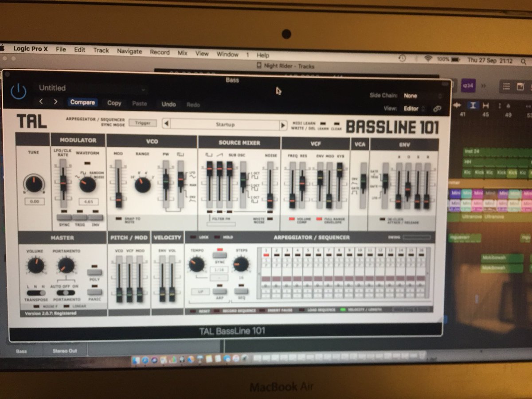Click the TAL logo
Image resolution: width=532 pixels, height=399 pixels.
tap(31, 121)
